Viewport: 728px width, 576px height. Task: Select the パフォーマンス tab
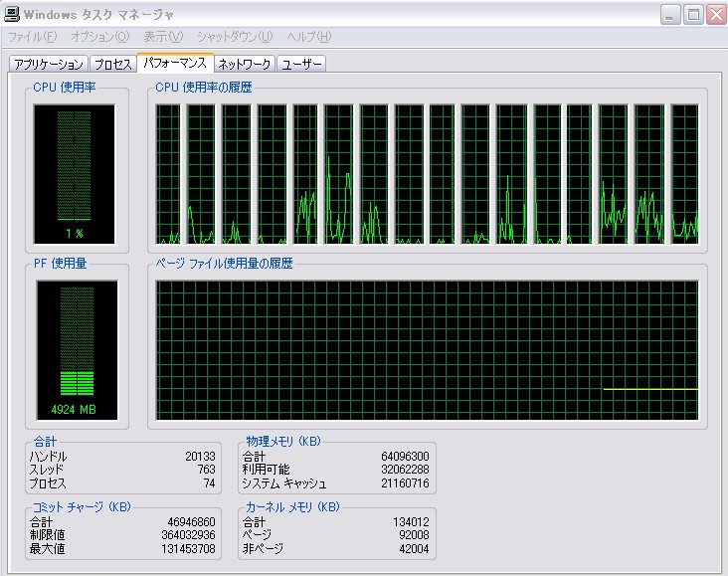[x=175, y=63]
